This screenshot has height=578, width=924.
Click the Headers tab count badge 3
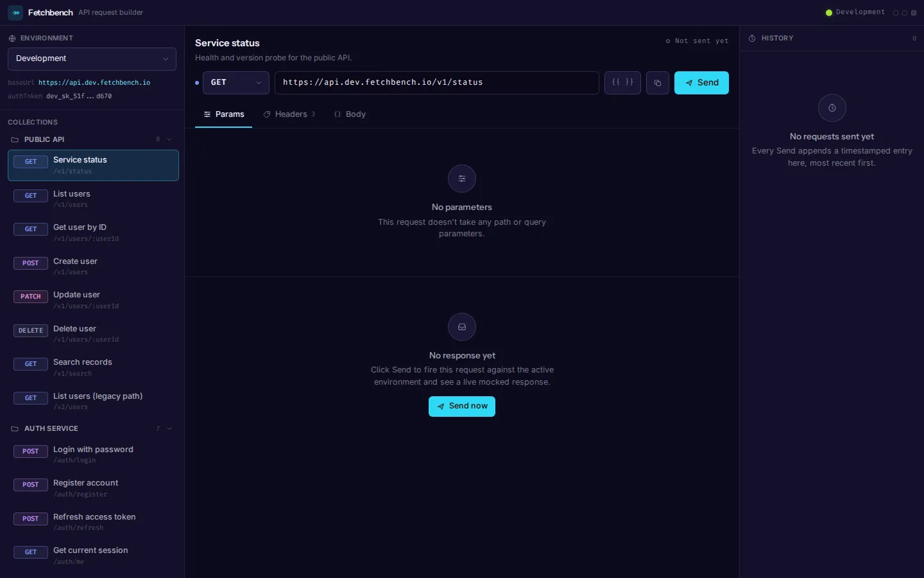click(313, 114)
